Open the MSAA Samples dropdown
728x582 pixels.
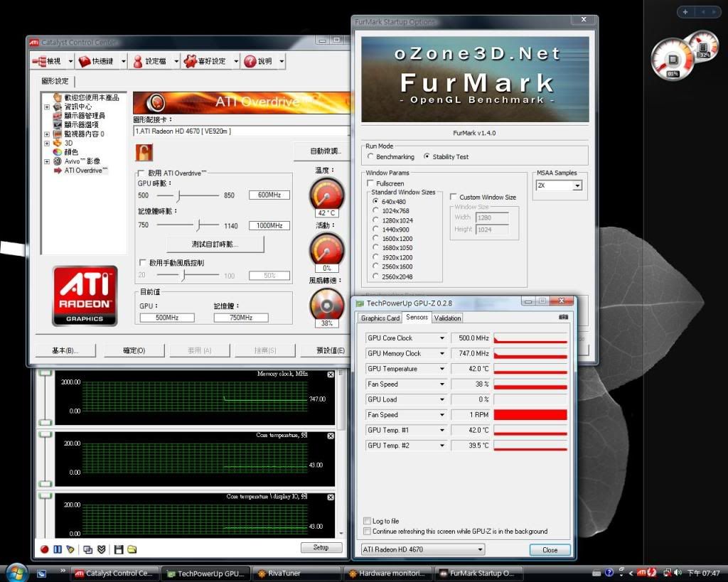point(577,185)
